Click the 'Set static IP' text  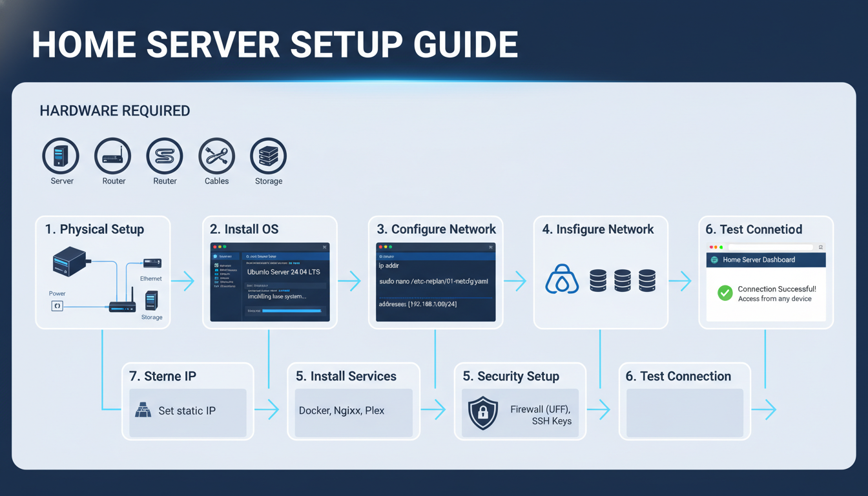tap(187, 411)
